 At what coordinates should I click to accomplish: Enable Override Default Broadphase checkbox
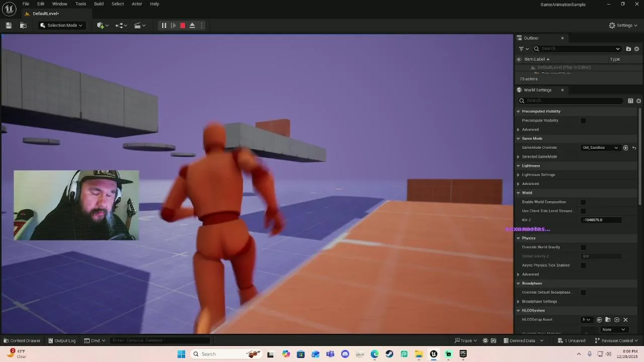pyautogui.click(x=583, y=293)
